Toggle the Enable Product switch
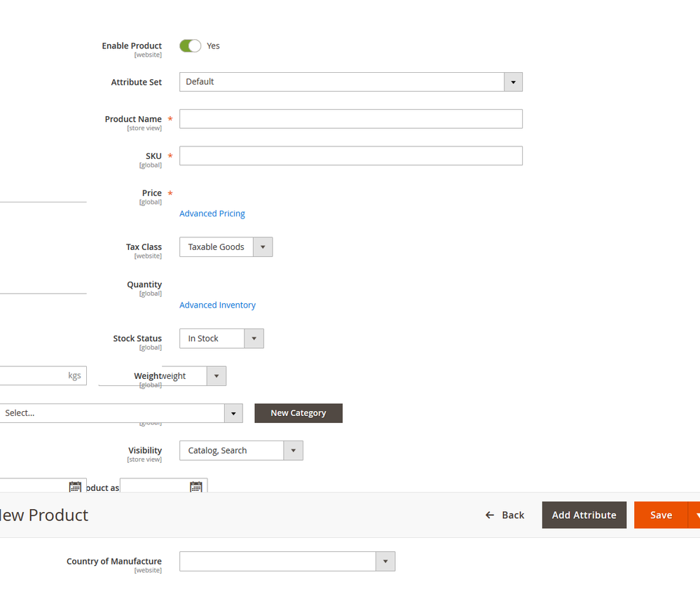The image size is (700, 596). tap(190, 46)
